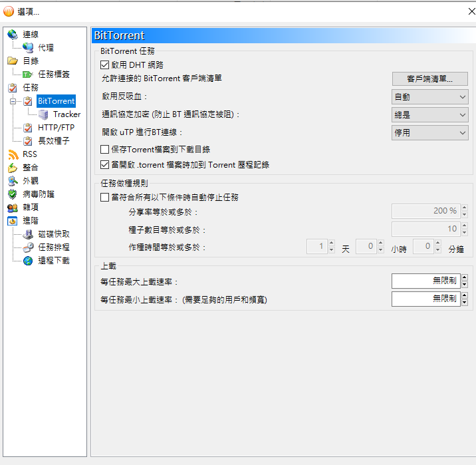Increase 每任務最小上載速率 with up arrow
Viewport: 476px width, 465px height.
(x=465, y=295)
